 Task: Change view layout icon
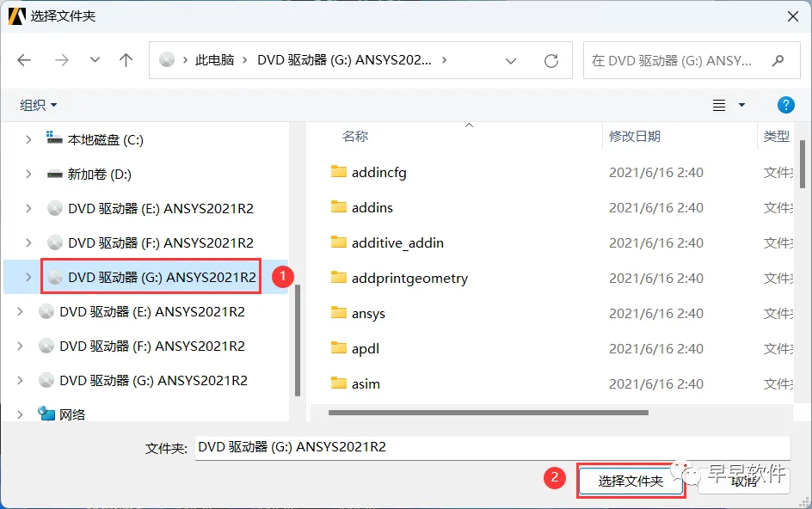(719, 105)
